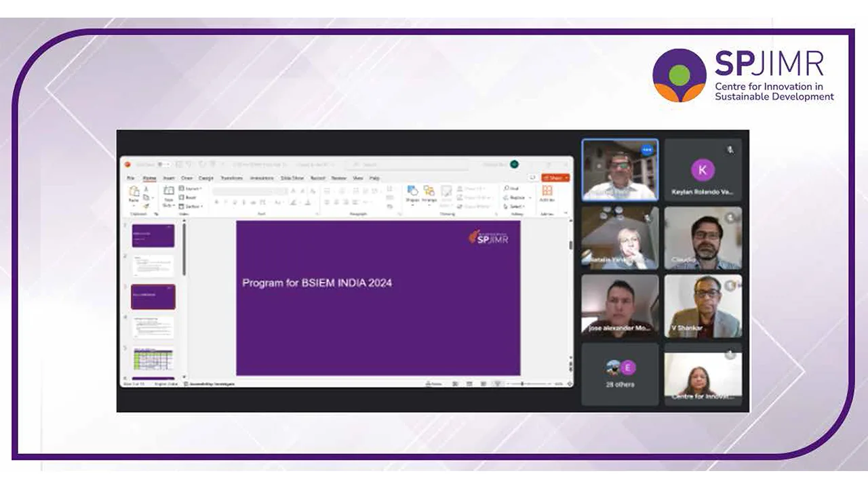This screenshot has width=868, height=488.
Task: Expand the Layout dropdown
Action: click(x=193, y=188)
